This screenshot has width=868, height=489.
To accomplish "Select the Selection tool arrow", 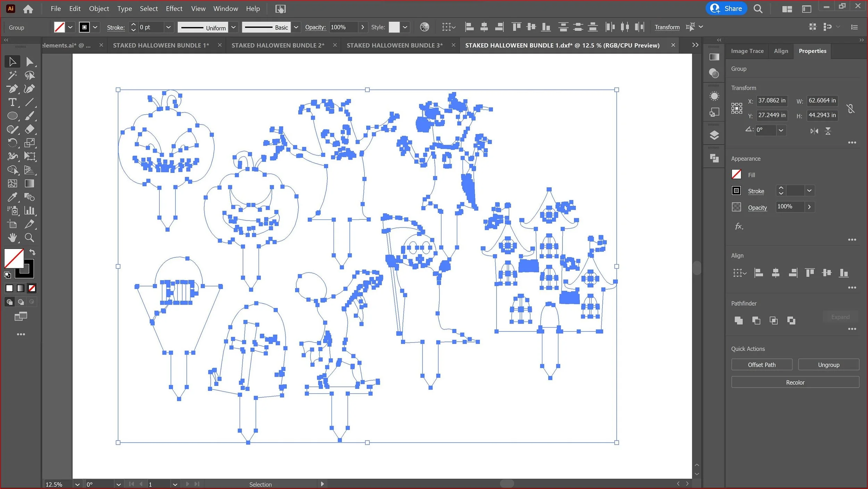I will [12, 62].
